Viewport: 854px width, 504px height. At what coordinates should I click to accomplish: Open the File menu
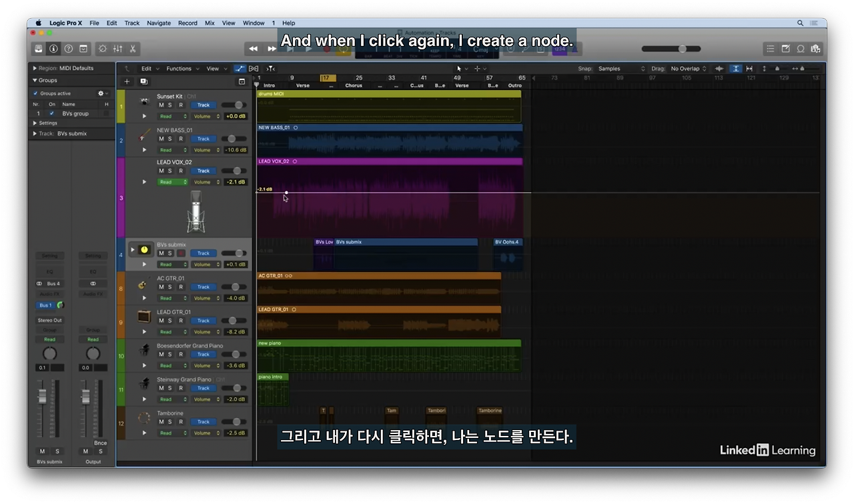94,23
